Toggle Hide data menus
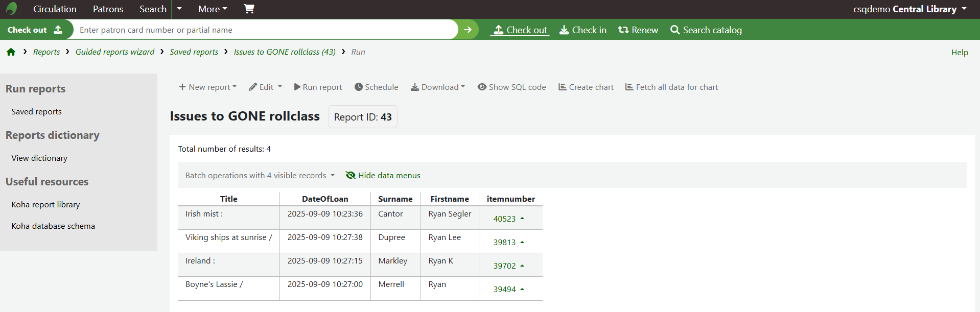980x312 pixels. (x=383, y=176)
